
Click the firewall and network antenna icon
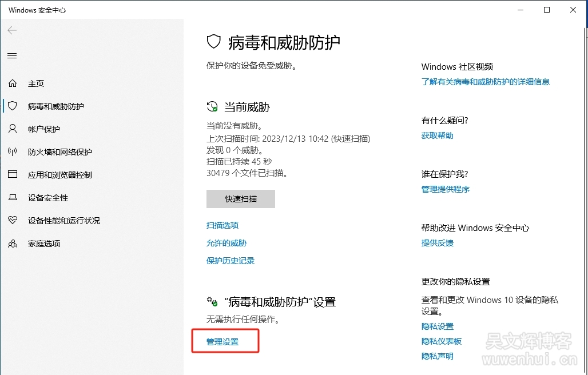pyautogui.click(x=13, y=152)
